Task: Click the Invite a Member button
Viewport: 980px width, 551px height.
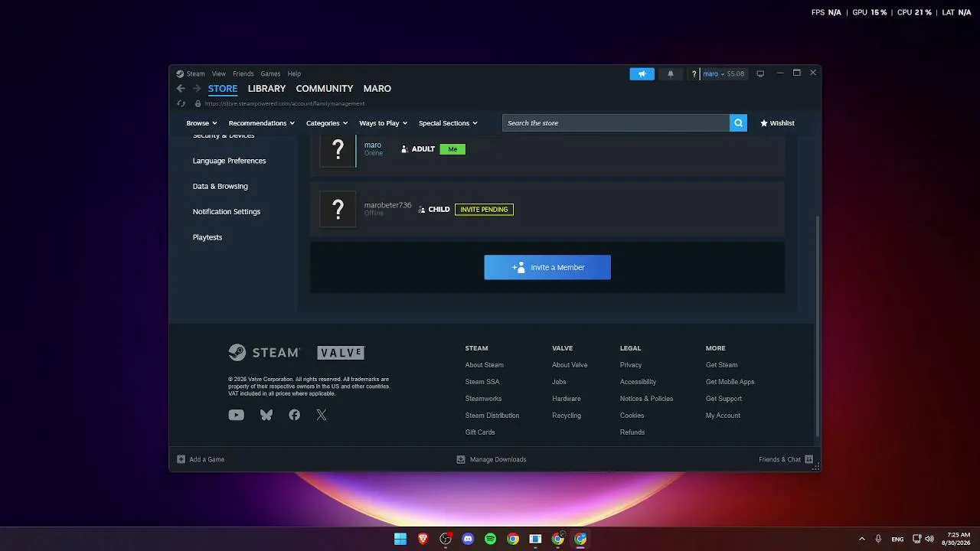Action: [547, 267]
